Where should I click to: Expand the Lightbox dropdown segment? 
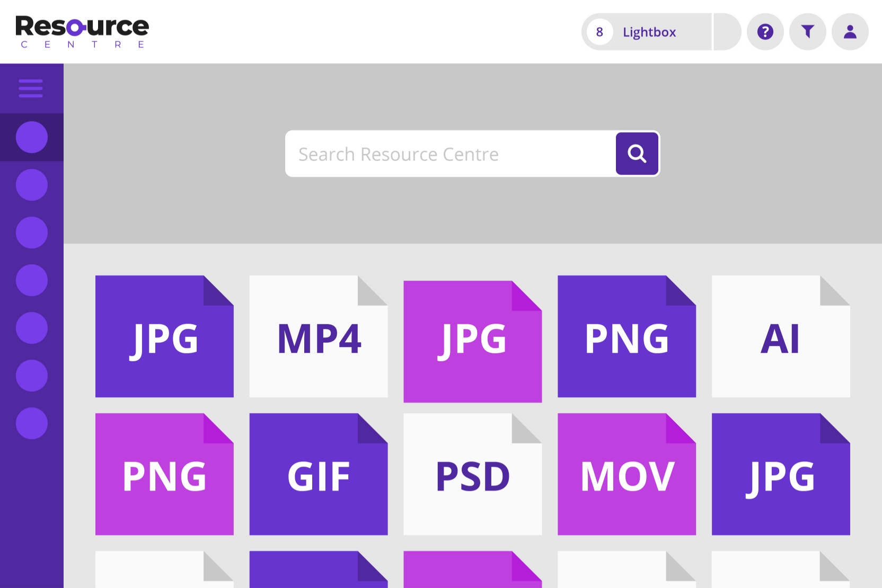(727, 32)
